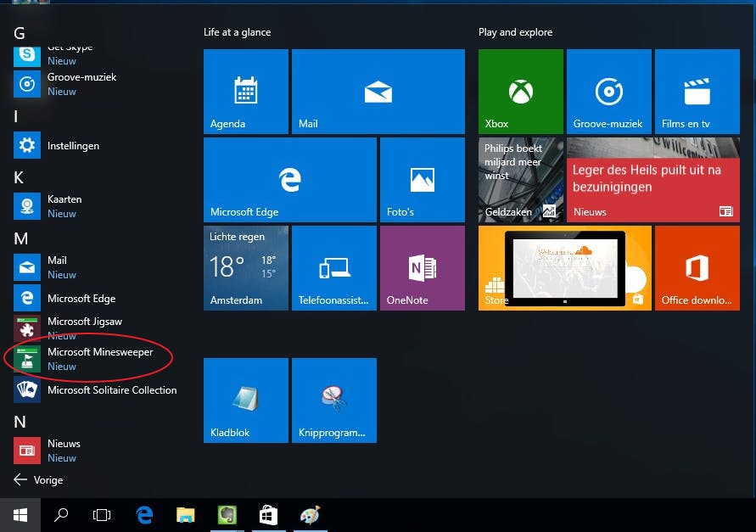Open the Amsterdam weather tile
The height and width of the screenshot is (532, 756).
246,267
